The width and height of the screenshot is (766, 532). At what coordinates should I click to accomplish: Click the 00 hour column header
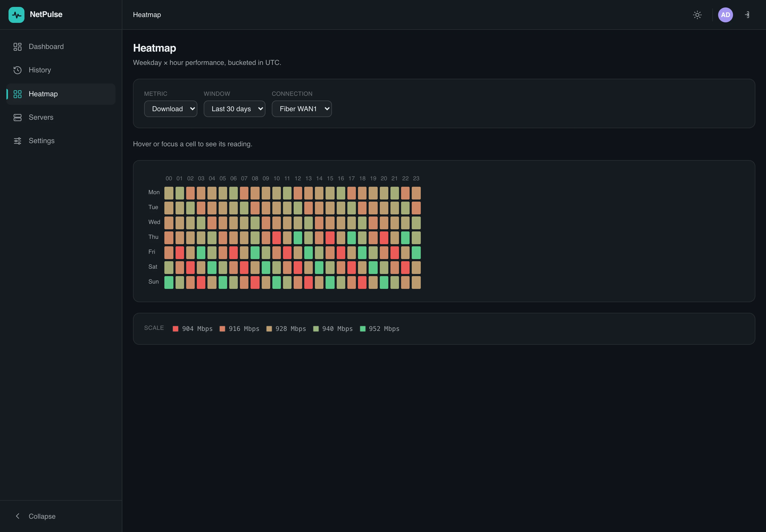(169, 178)
